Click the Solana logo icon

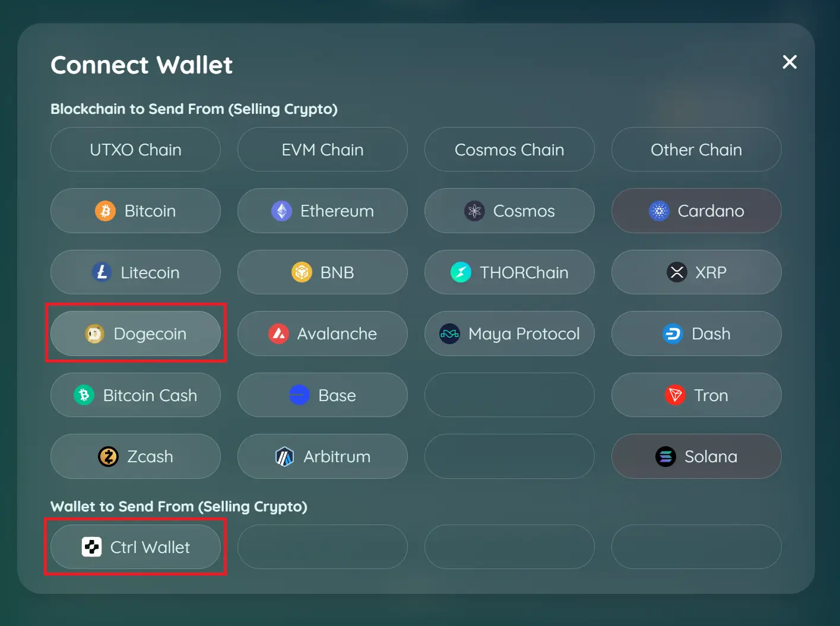pos(665,456)
